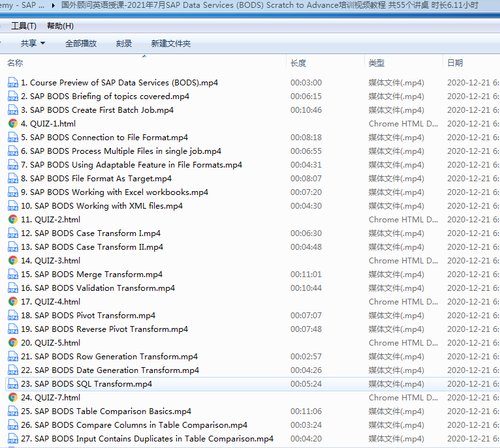Select file name '19. SAP BODS Reverse Pivot Transform.mp4'

(x=104, y=329)
